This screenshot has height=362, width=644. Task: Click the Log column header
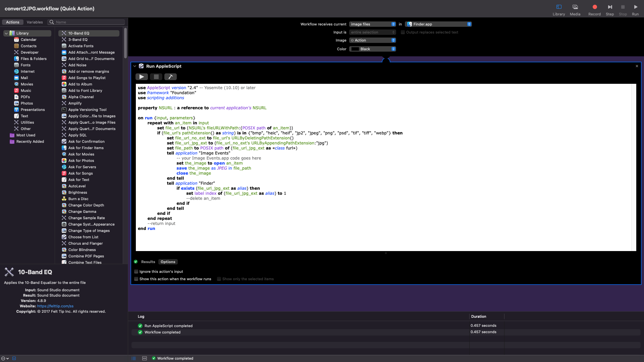tap(141, 316)
